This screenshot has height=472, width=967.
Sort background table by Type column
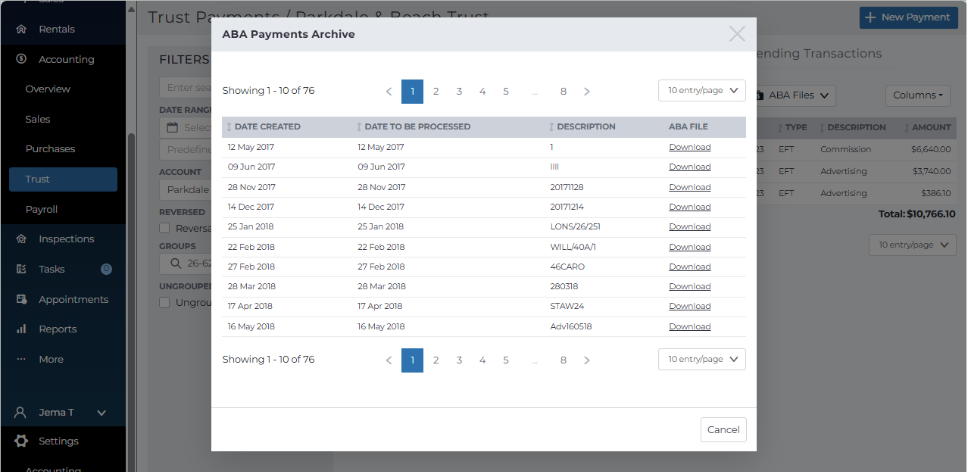(792, 127)
